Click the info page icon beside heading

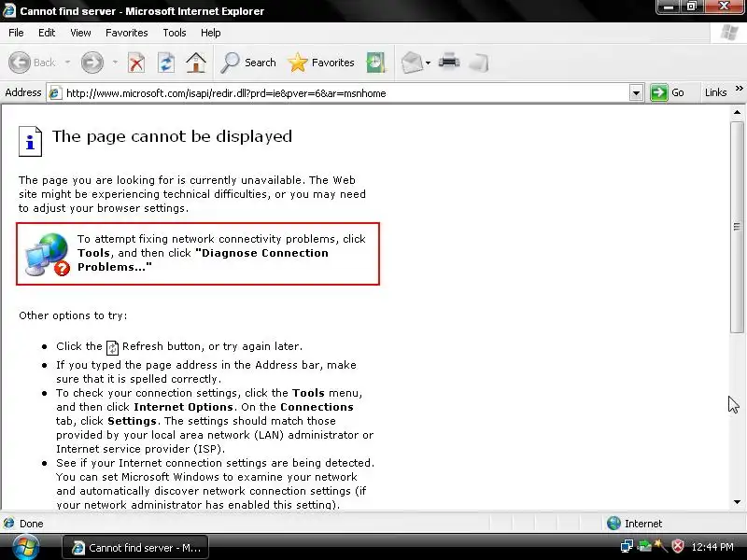pos(30,141)
